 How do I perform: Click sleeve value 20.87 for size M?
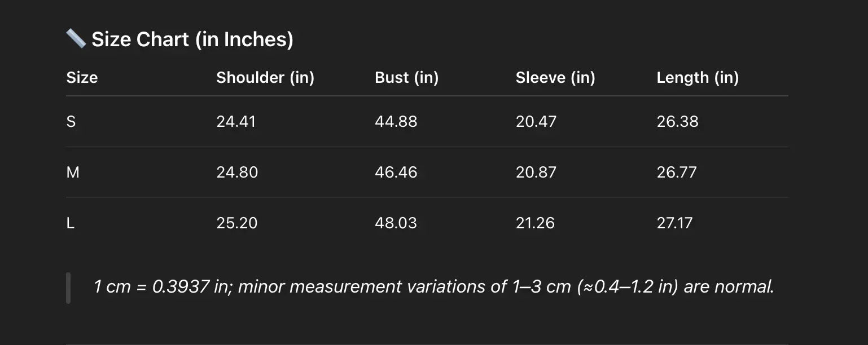(x=536, y=172)
